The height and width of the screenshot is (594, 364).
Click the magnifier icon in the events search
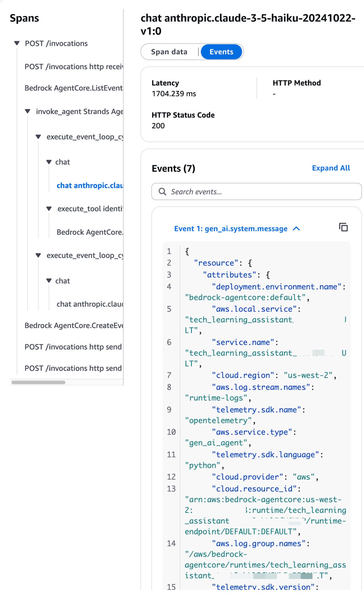click(162, 192)
